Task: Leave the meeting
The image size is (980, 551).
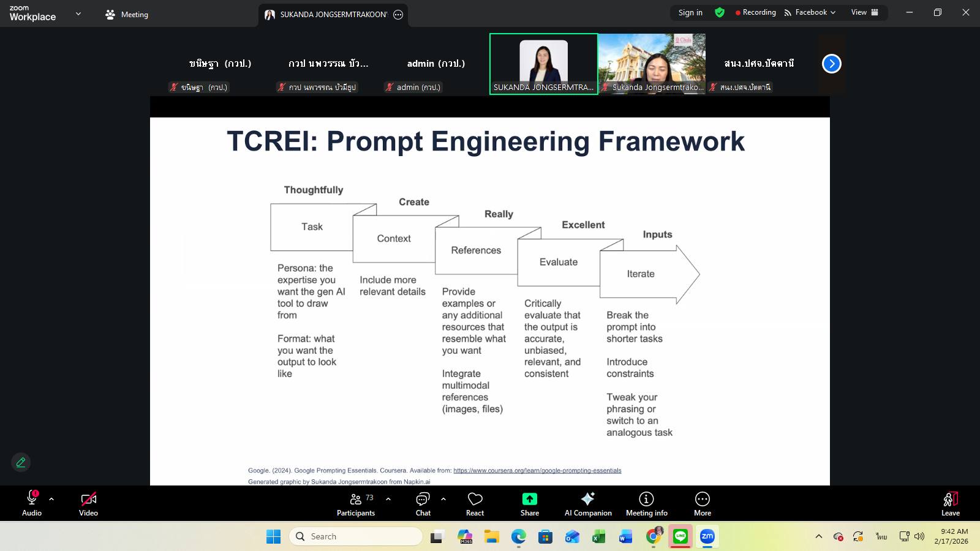Action: pos(950,504)
